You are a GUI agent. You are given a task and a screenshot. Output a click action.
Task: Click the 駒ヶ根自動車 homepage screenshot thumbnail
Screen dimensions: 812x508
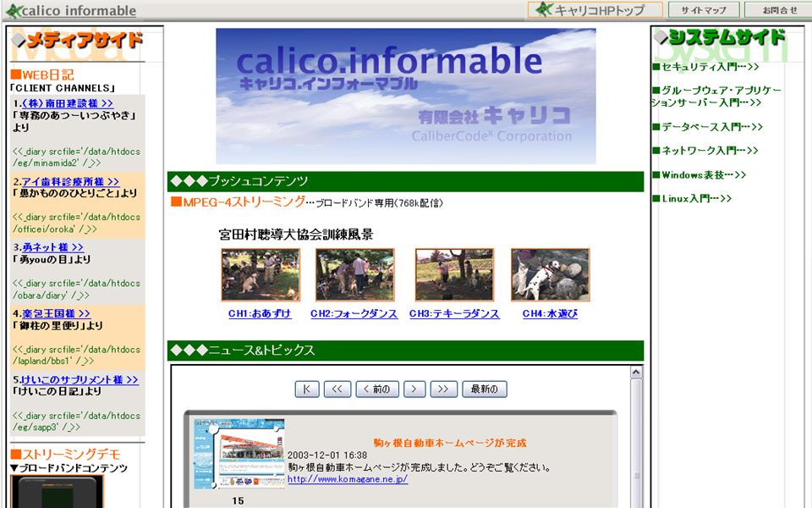pyautogui.click(x=239, y=454)
